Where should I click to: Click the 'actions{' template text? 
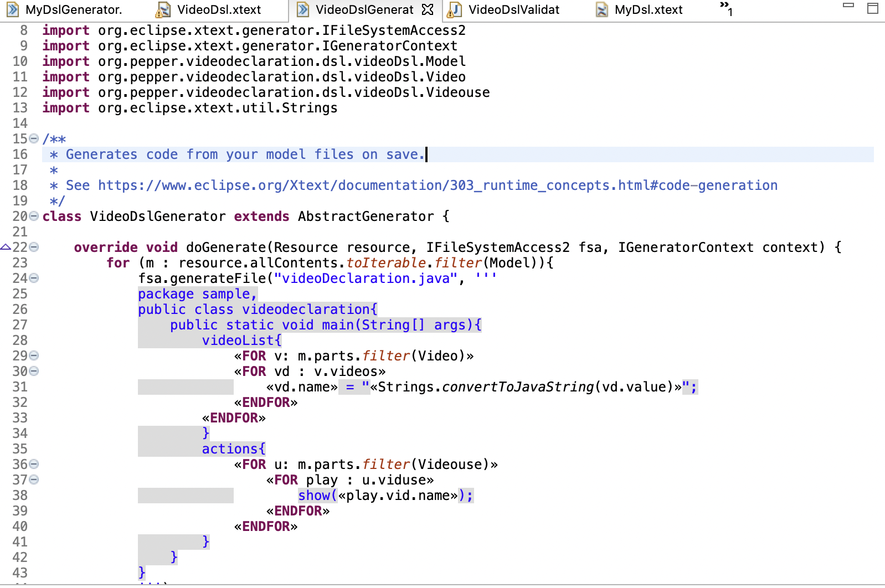tap(234, 449)
